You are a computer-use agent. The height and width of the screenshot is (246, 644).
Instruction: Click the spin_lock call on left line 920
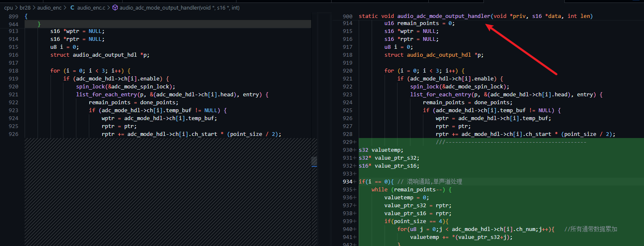(126, 87)
